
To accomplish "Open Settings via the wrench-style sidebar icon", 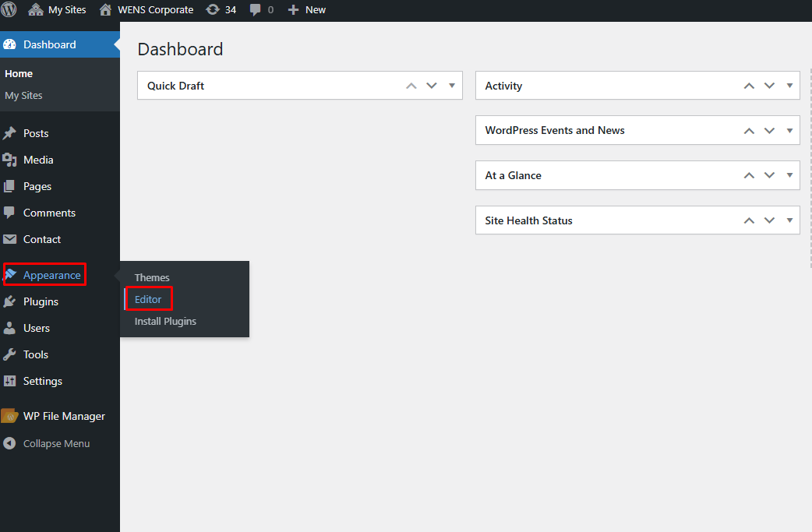I will click(x=11, y=381).
